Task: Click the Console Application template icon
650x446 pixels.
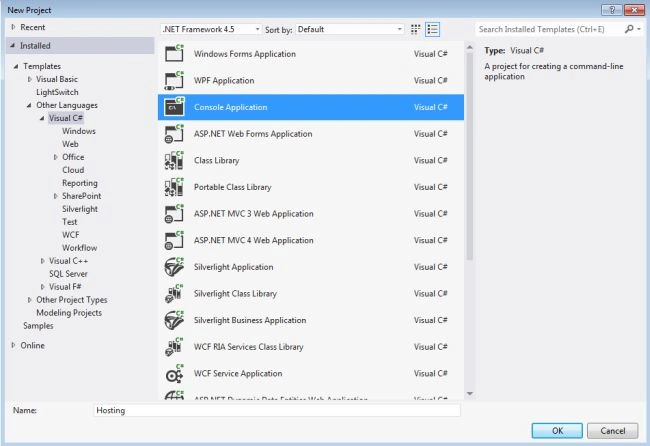Action: [174, 107]
